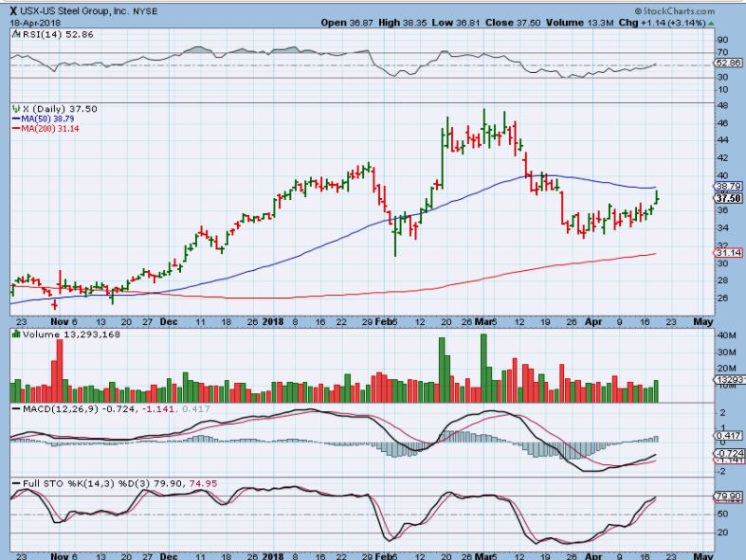Click the 52.86 RSI axis tag
The height and width of the screenshot is (560, 746).
[728, 63]
